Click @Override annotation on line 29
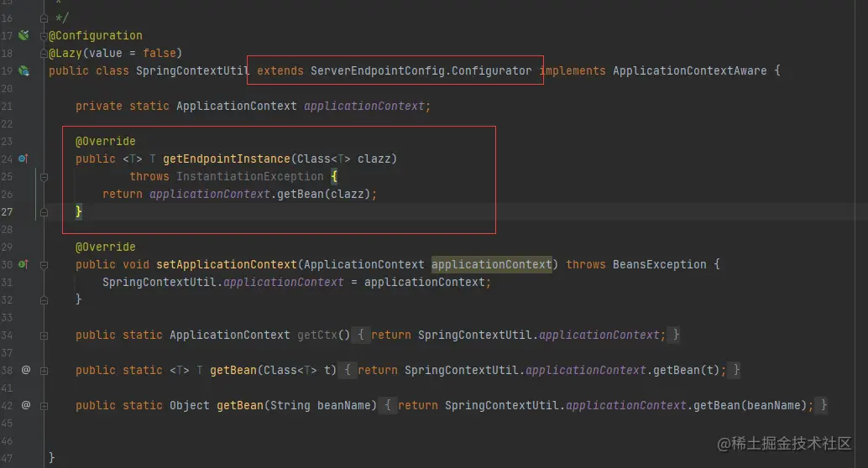 click(105, 247)
